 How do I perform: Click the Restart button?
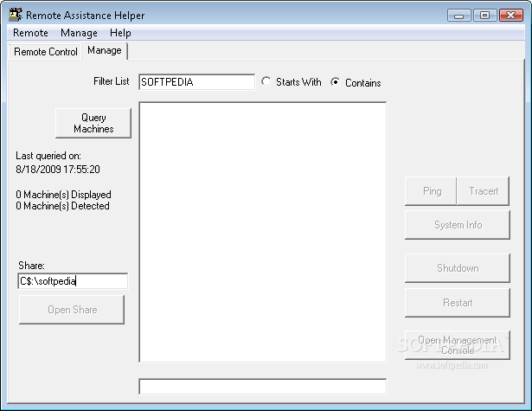[x=458, y=303]
